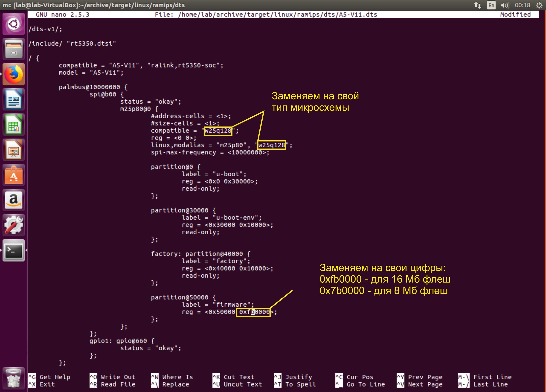Click the label "firmware" line
The width and height of the screenshot is (546, 392).
click(x=218, y=305)
